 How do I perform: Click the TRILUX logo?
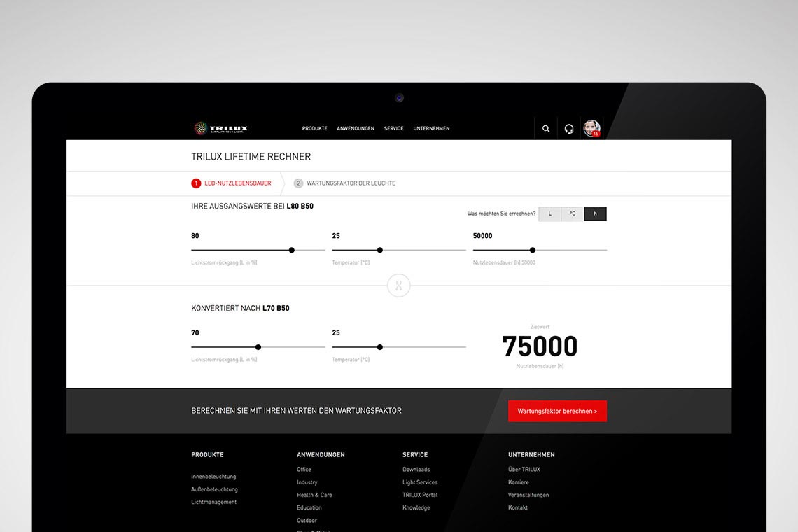pos(221,128)
